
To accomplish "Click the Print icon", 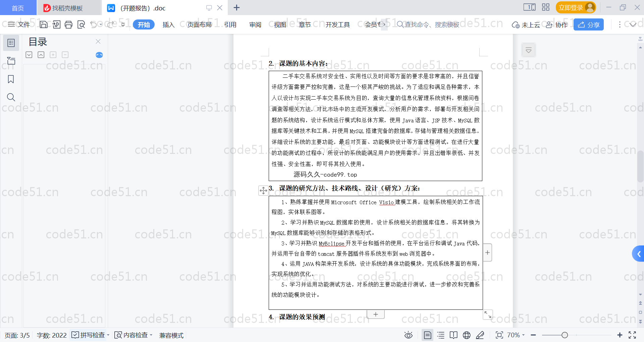I will click(x=69, y=24).
